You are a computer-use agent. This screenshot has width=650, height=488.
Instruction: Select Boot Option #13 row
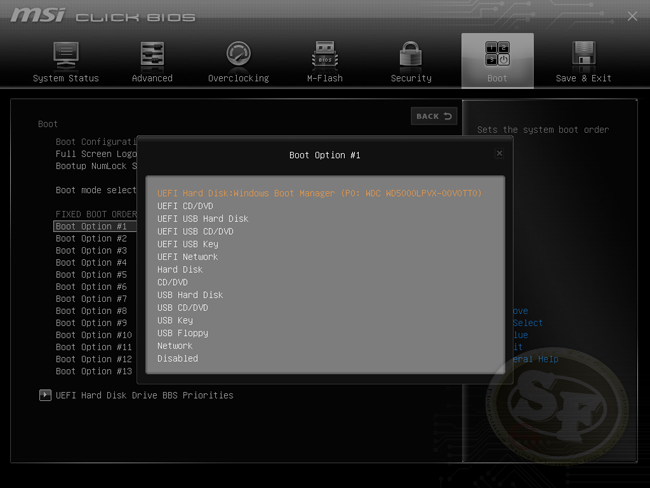click(94, 371)
